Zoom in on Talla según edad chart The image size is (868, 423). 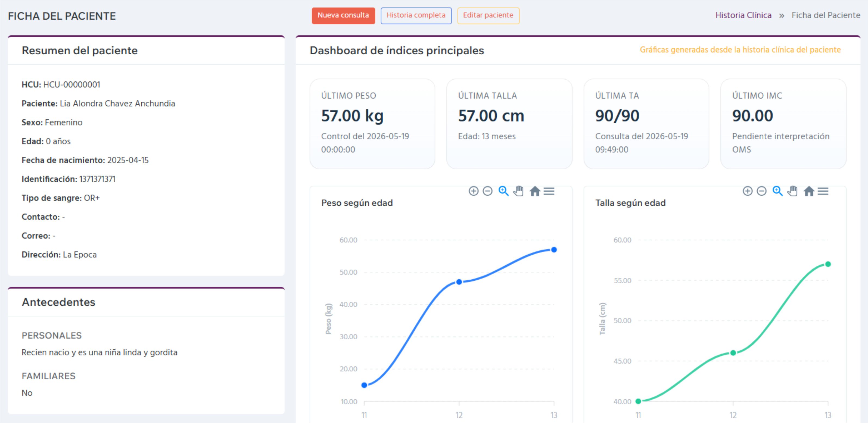pyautogui.click(x=747, y=191)
